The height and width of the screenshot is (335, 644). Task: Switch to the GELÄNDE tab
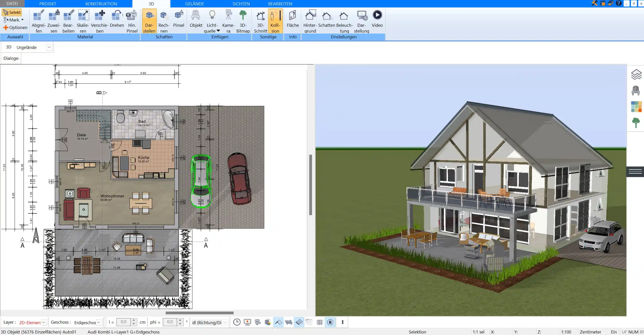(195, 4)
